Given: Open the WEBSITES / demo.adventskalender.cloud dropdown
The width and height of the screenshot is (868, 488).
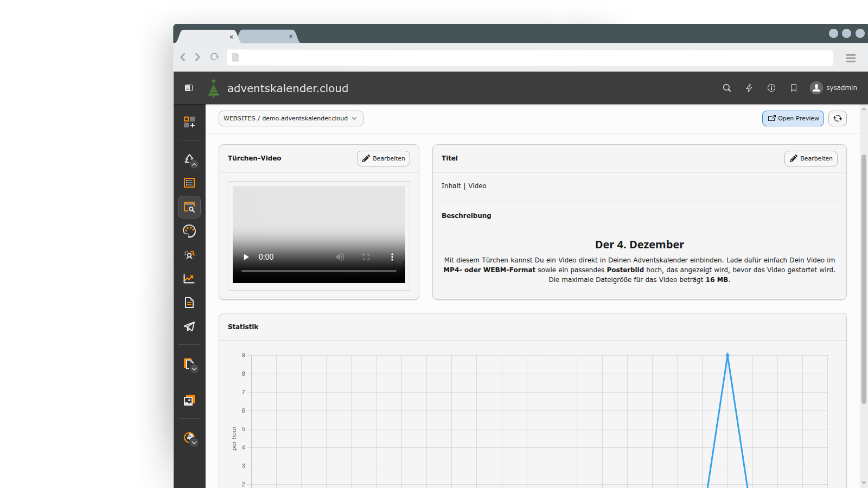Looking at the screenshot, I should click(291, 118).
